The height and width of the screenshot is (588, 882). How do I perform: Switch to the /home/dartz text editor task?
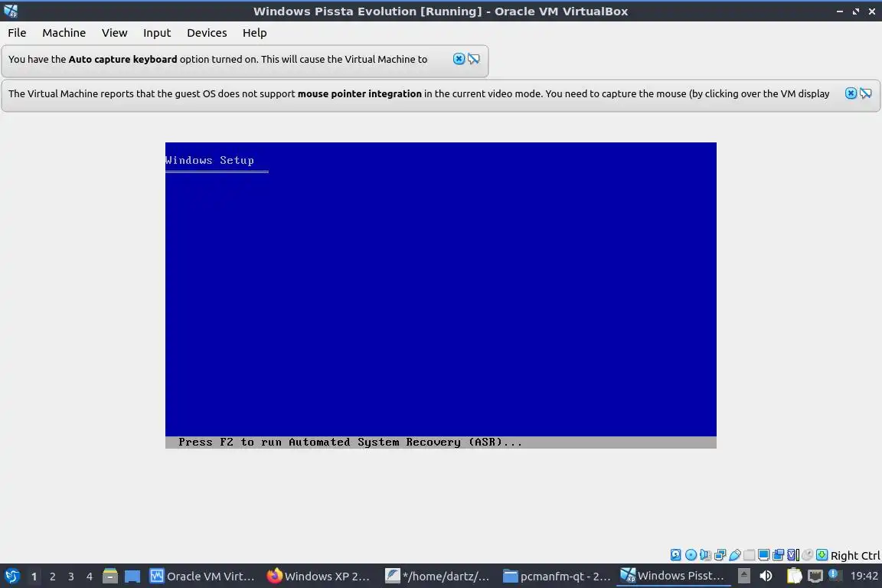coord(438,576)
